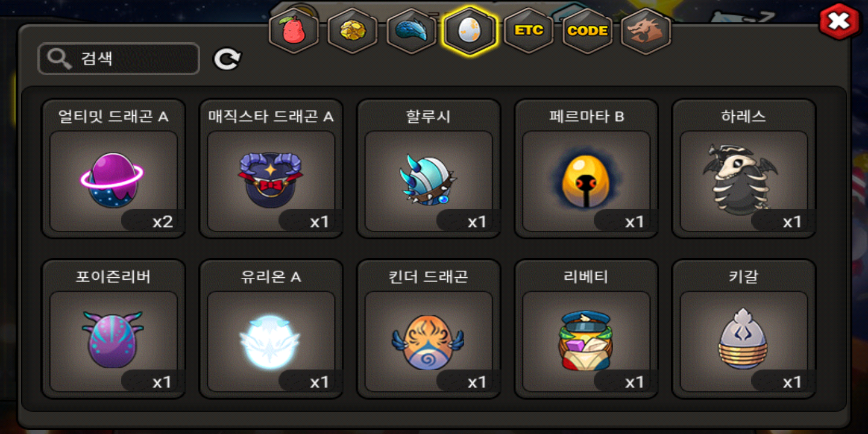Open the CODE tab
Screen dimensions: 868x434
pos(587,31)
